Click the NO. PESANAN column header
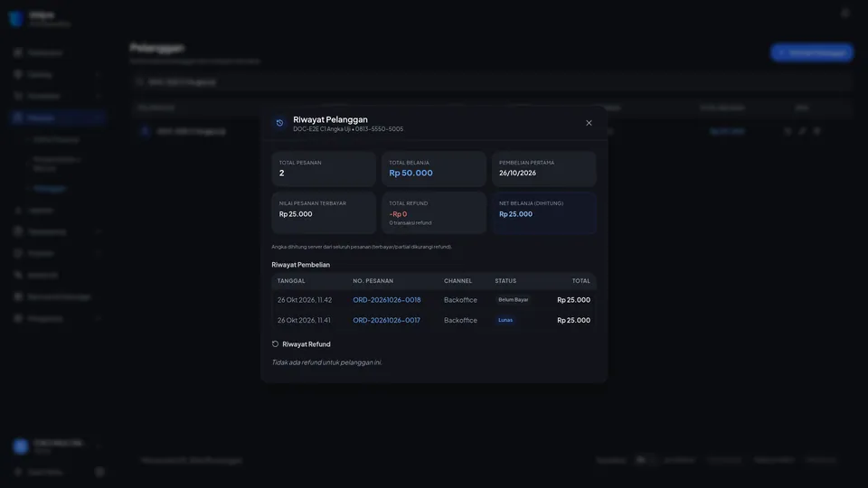868x488 pixels. [373, 281]
